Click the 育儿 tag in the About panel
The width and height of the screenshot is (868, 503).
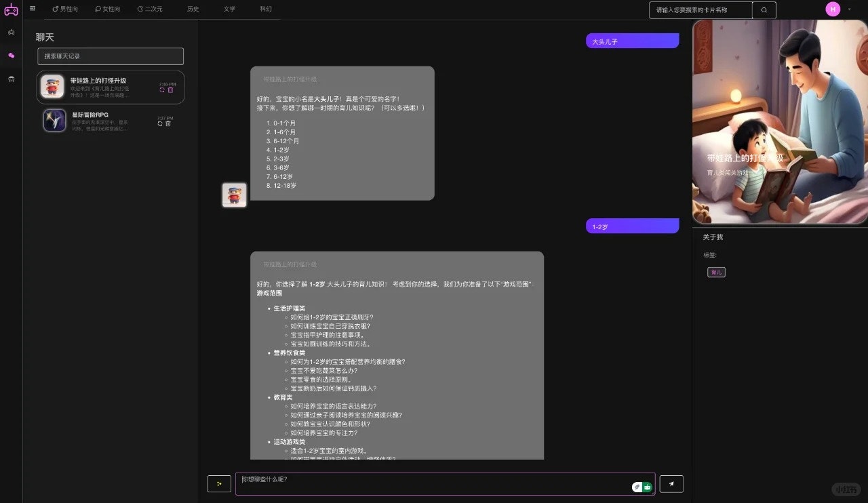coord(716,271)
